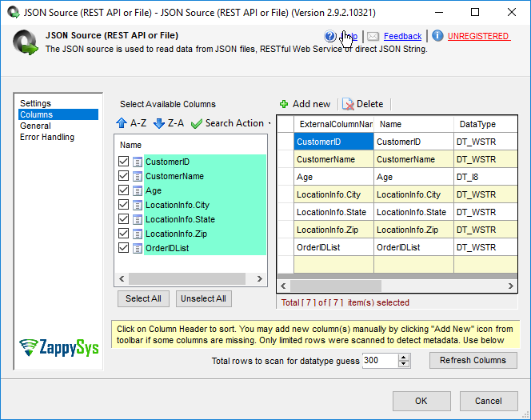Open the Search Action dropdown arrow

[269, 123]
